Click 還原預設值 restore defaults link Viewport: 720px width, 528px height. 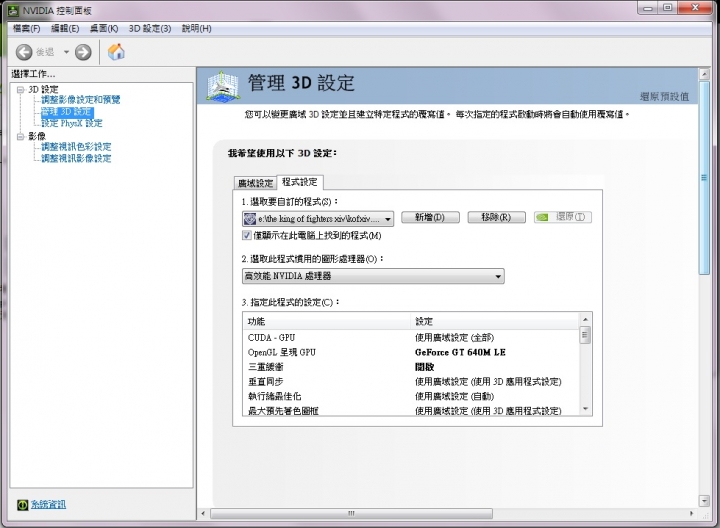pos(664,96)
